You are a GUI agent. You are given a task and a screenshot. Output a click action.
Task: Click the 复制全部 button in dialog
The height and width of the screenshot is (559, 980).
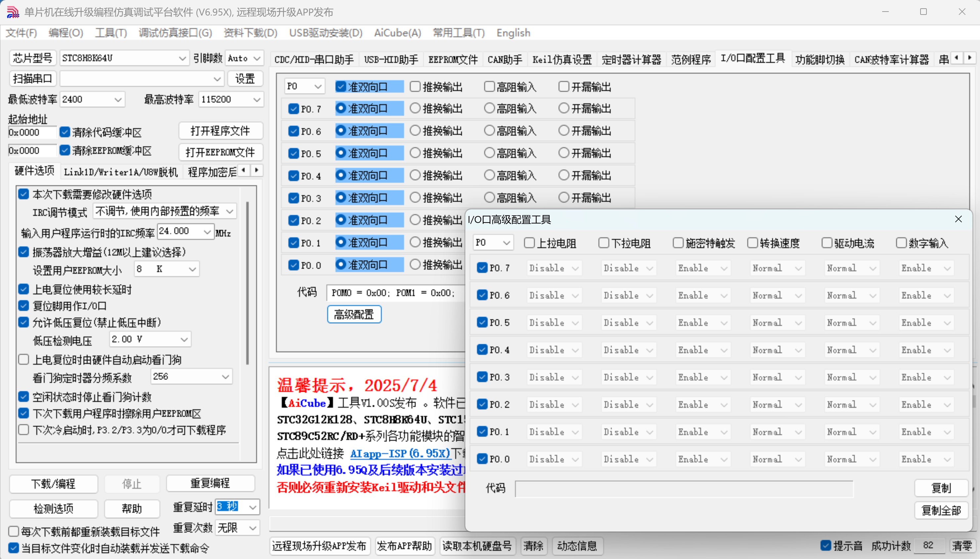[x=941, y=510]
